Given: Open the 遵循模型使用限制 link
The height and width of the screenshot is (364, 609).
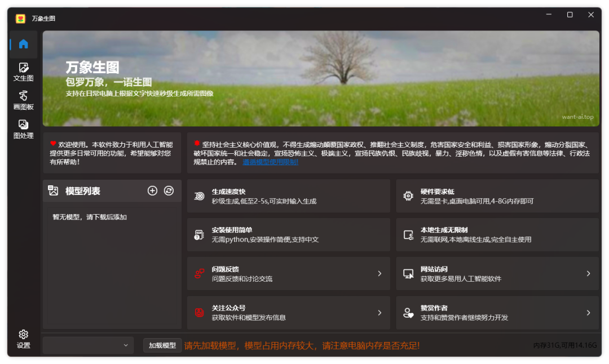Looking at the screenshot, I should 270,162.
